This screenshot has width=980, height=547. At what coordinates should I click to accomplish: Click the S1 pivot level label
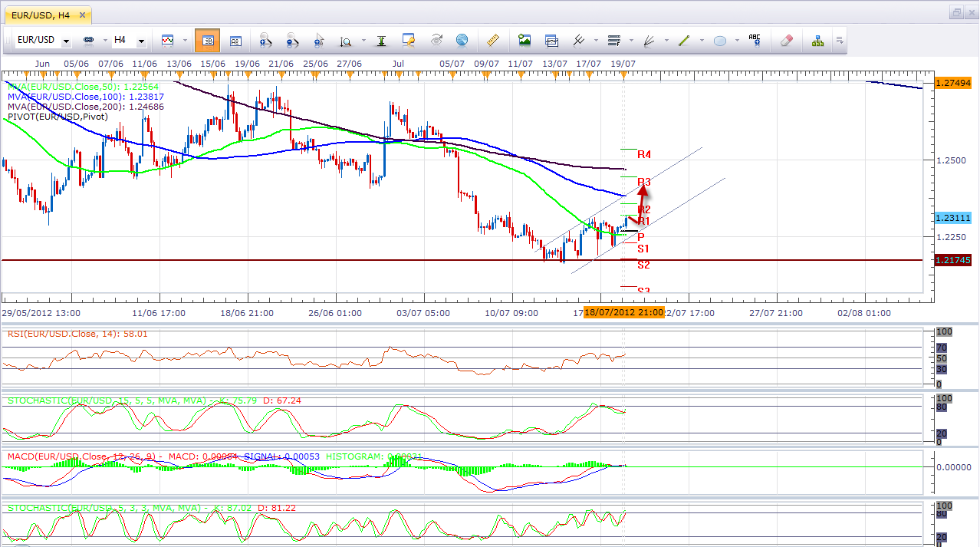coord(643,249)
